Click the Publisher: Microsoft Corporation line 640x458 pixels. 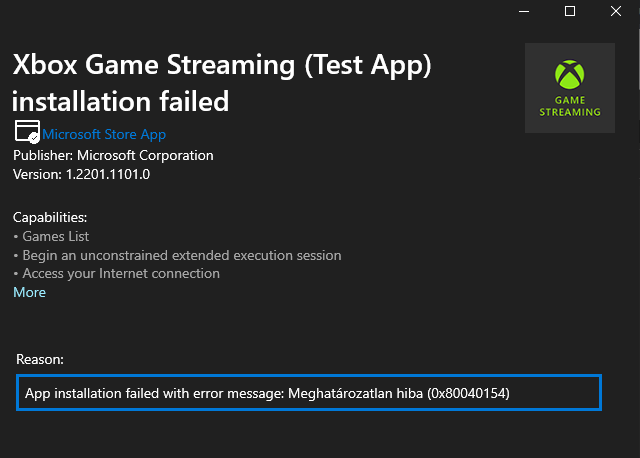tap(113, 155)
